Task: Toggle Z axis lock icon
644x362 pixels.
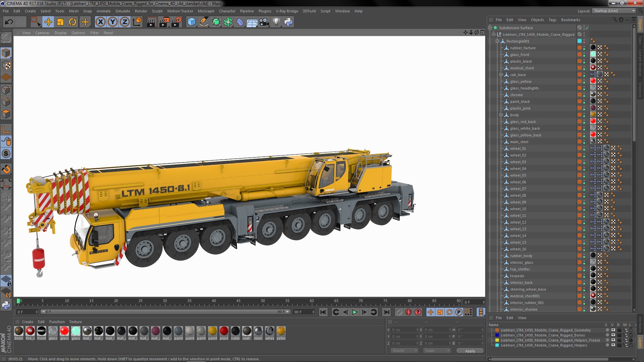Action: (125, 22)
